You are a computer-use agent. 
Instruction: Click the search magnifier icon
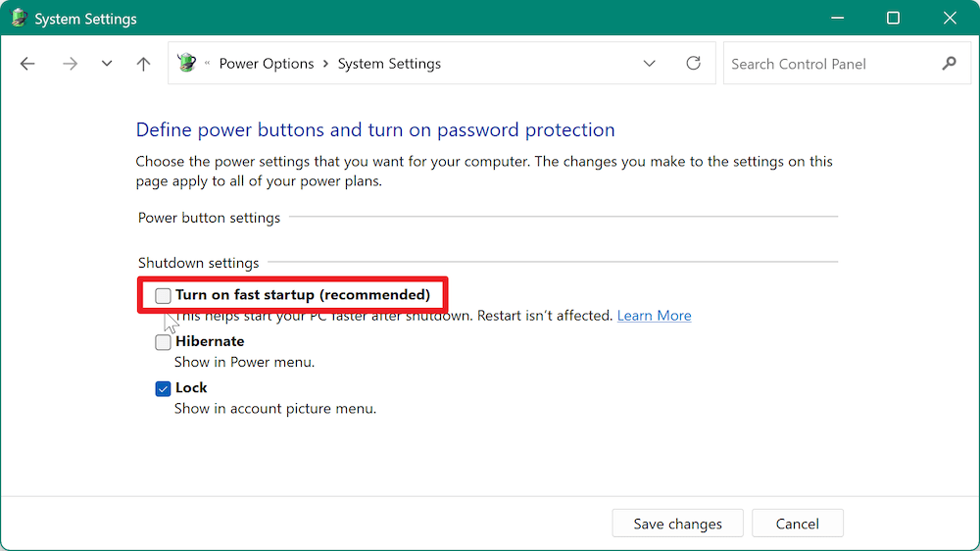[x=948, y=64]
